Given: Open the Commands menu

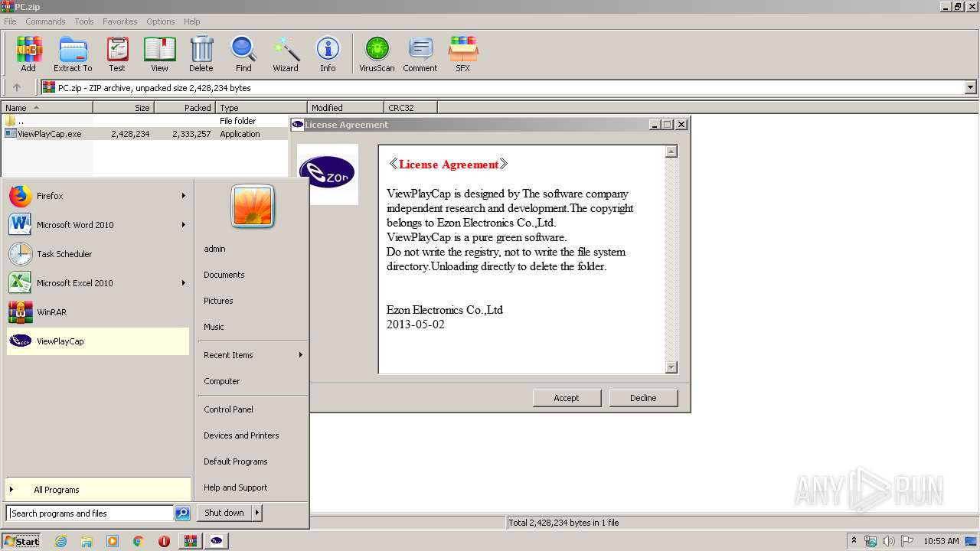Looking at the screenshot, I should click(45, 21).
